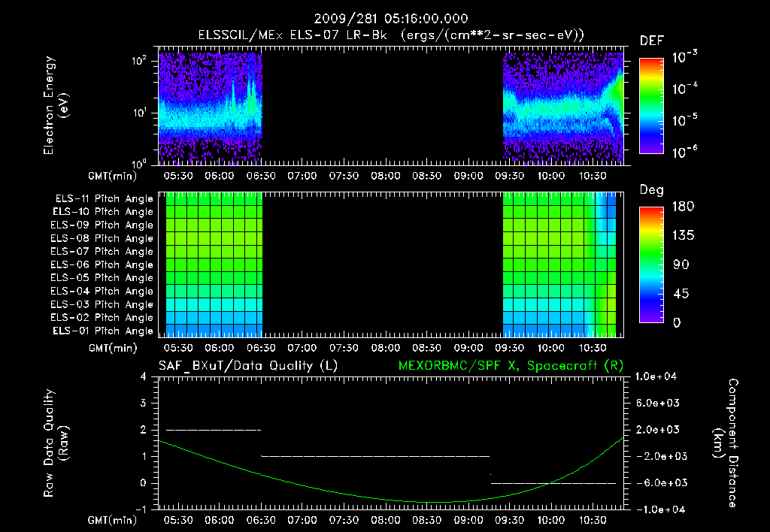The width and height of the screenshot is (770, 532).
Task: Click the 10^-6 DEF scale value
Action: (684, 152)
